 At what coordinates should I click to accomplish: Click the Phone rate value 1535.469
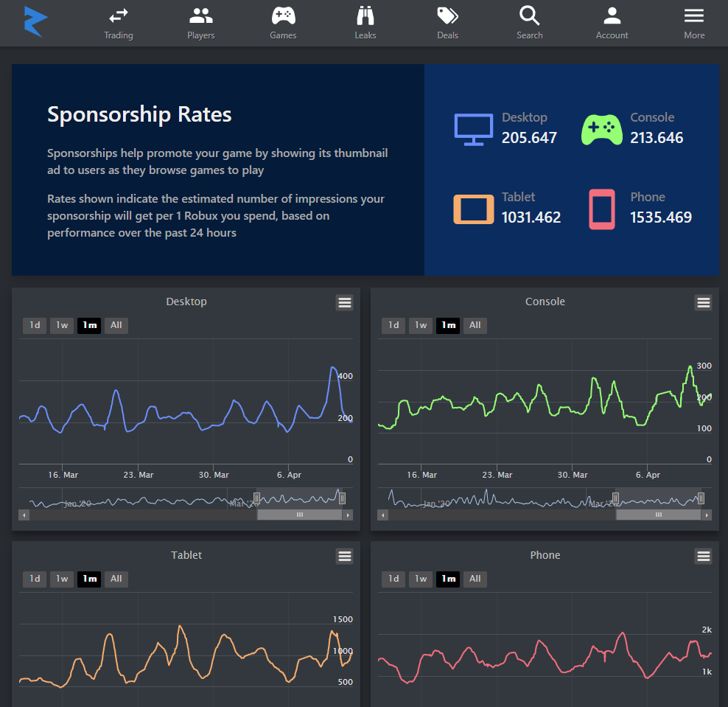pyautogui.click(x=661, y=217)
